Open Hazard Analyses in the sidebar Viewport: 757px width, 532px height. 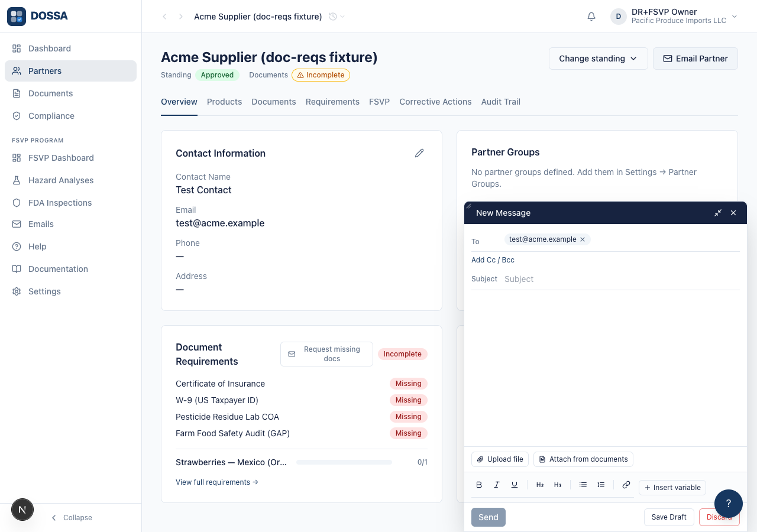coord(70,180)
